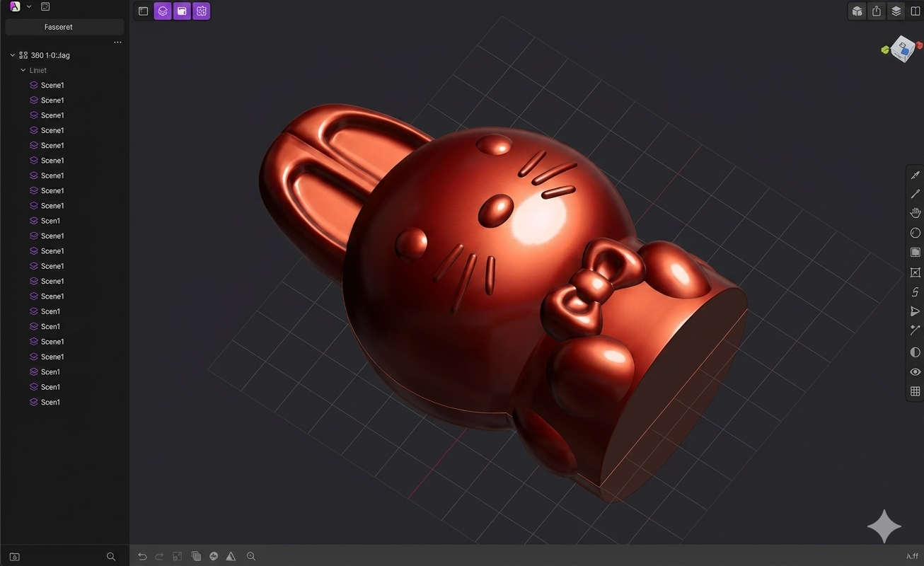
Task: Select the circle orbit tool
Action: pyautogui.click(x=916, y=233)
